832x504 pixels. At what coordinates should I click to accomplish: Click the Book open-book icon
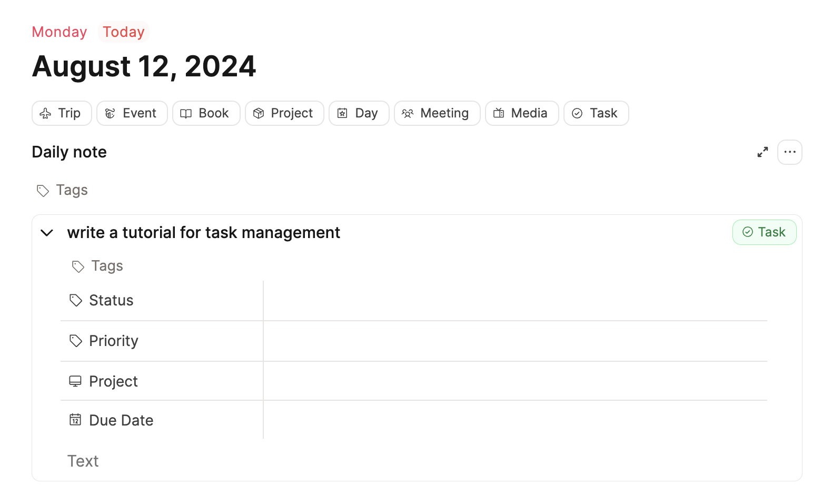[x=186, y=113]
